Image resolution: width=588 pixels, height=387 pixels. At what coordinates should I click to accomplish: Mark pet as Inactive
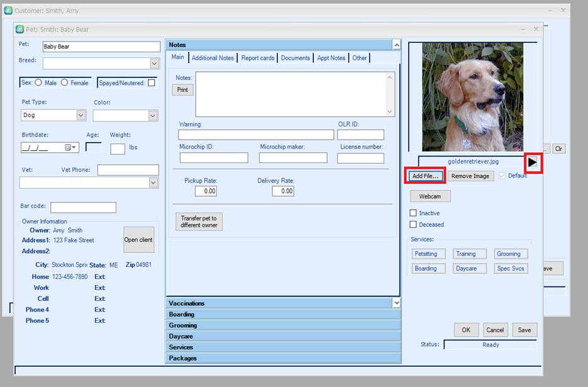pyautogui.click(x=413, y=213)
